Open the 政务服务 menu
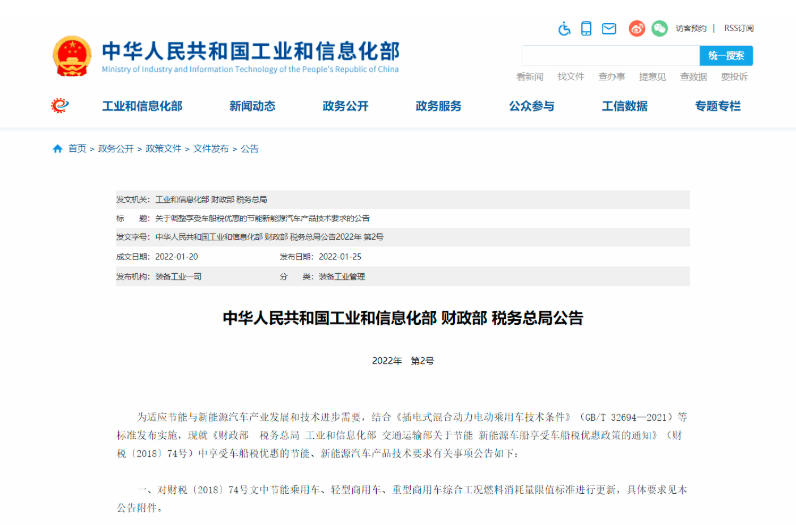The height and width of the screenshot is (525, 796). (x=439, y=106)
